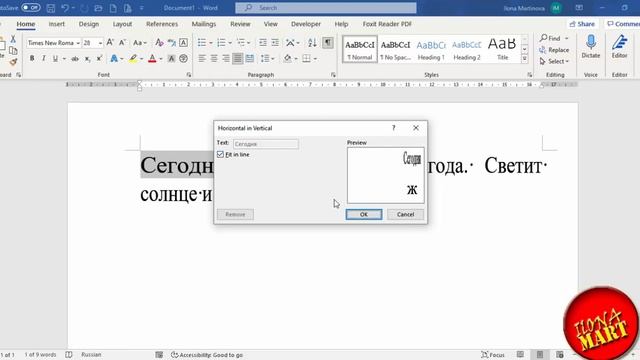This screenshot has width=640, height=360.
Task: Apply the Title style
Action: pos(502,49)
